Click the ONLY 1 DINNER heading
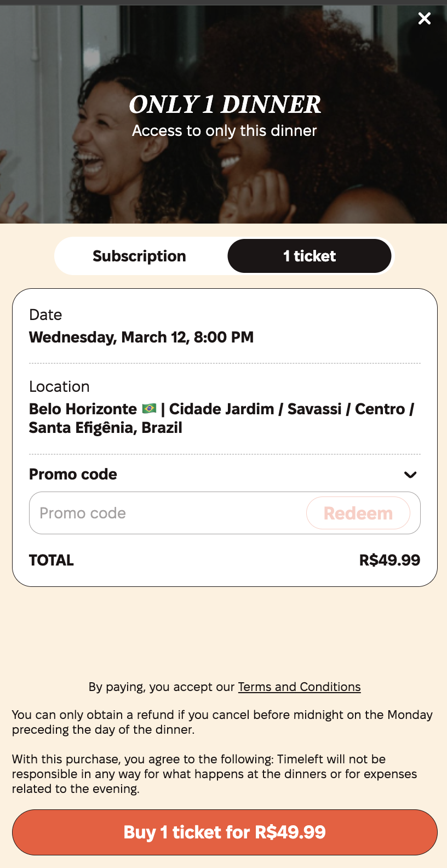Image resolution: width=447 pixels, height=868 pixels. tap(225, 104)
